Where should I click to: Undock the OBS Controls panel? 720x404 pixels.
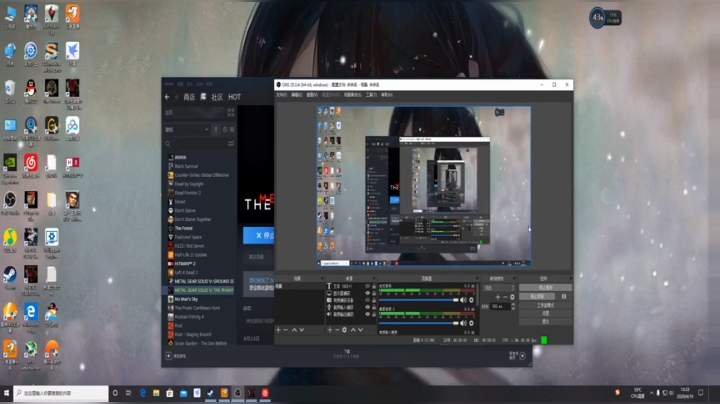tap(570, 279)
